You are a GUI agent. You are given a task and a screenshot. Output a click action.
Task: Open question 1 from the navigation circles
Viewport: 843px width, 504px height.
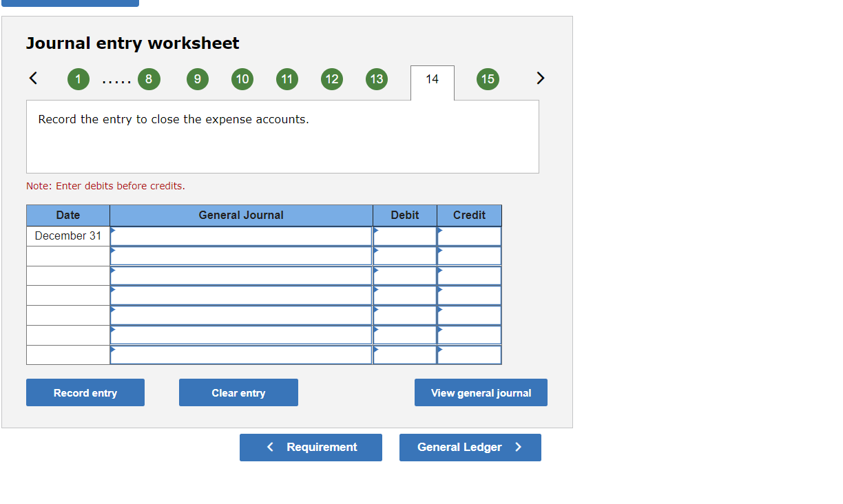click(78, 79)
